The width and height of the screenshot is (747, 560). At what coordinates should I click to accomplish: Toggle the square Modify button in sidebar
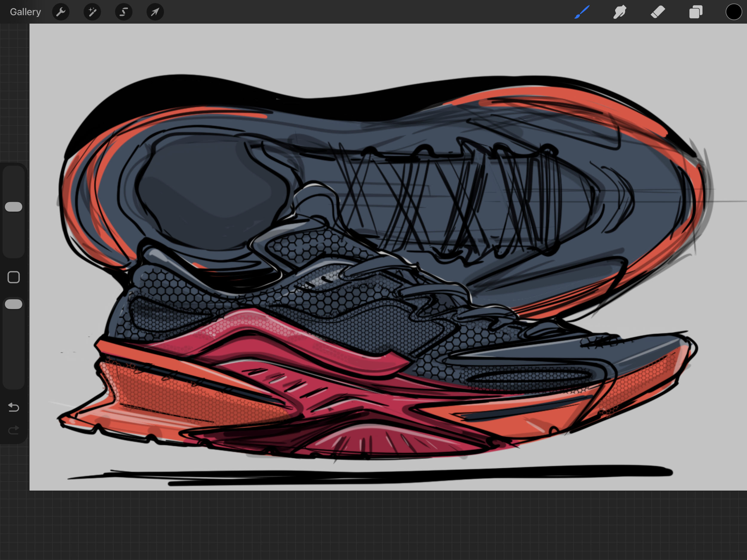point(13,277)
